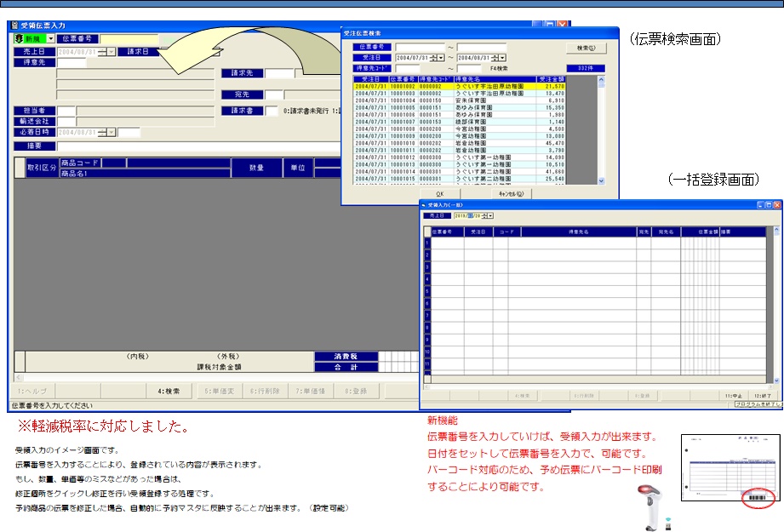Image resolution: width=784 pixels, height=532 pixels.
Task: Click the 宛先 code input field
Action: point(273,94)
